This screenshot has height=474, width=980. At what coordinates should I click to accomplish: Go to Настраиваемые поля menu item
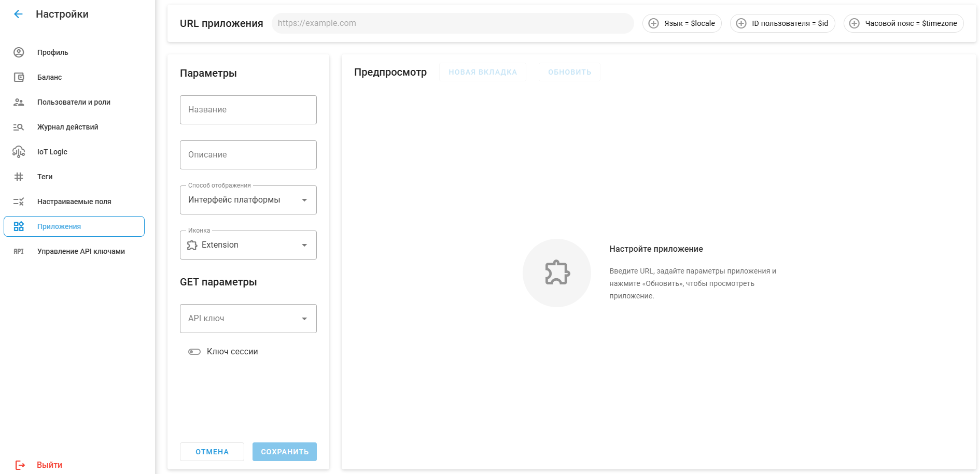pos(74,202)
